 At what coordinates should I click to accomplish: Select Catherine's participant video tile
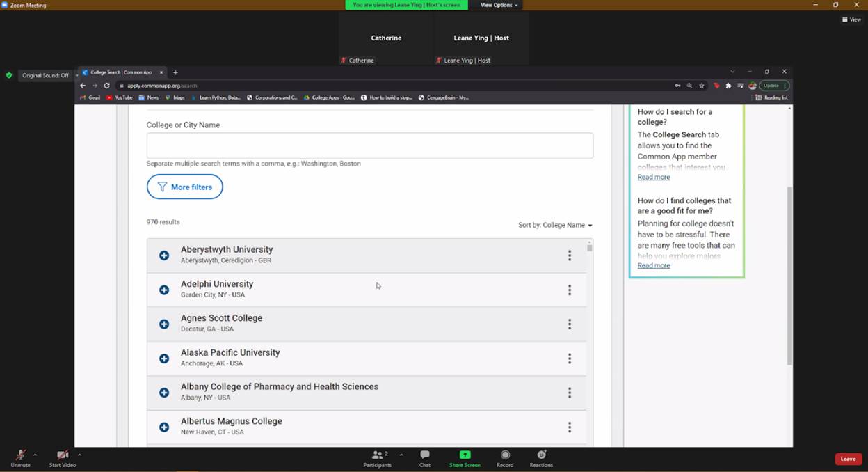[x=386, y=38]
